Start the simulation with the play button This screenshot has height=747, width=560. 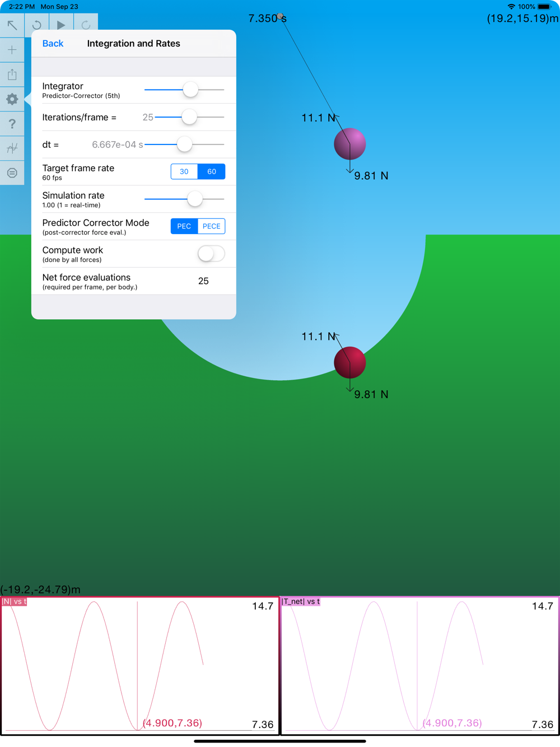61,25
